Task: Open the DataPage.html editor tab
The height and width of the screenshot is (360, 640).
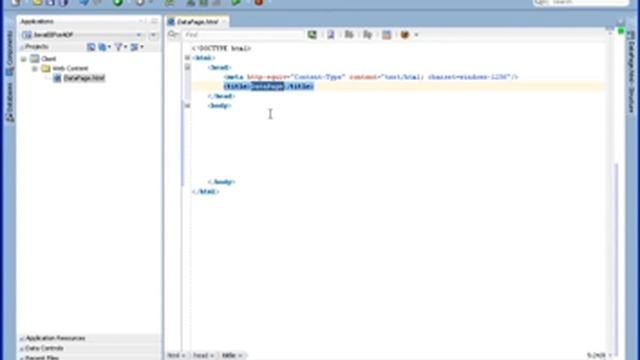Action: [198, 22]
